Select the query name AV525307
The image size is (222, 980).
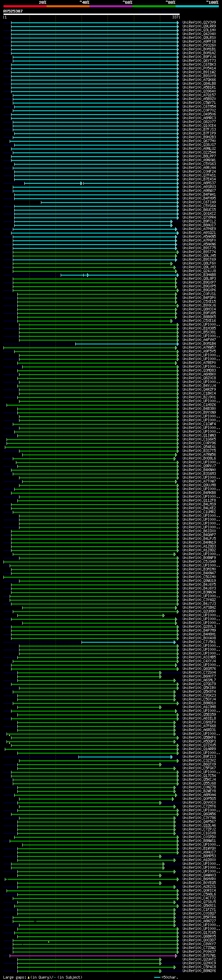click(13, 11)
